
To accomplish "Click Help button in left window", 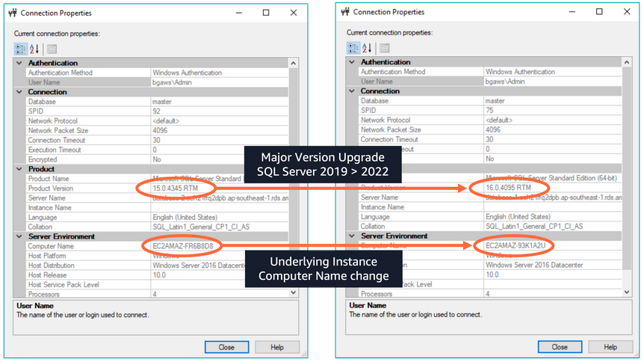I will coord(277,347).
